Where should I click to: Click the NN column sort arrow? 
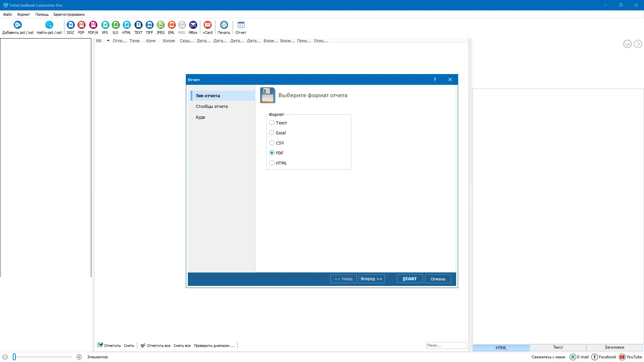[108, 41]
